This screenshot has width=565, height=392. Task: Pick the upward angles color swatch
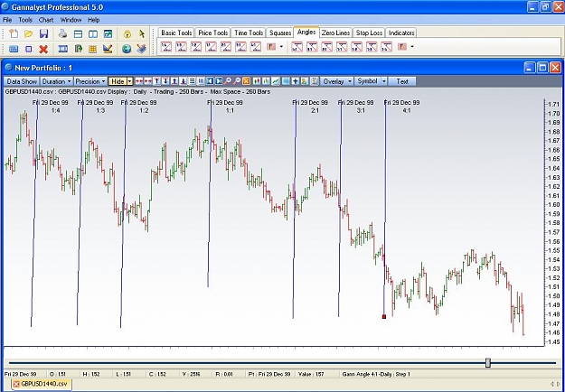271,47
